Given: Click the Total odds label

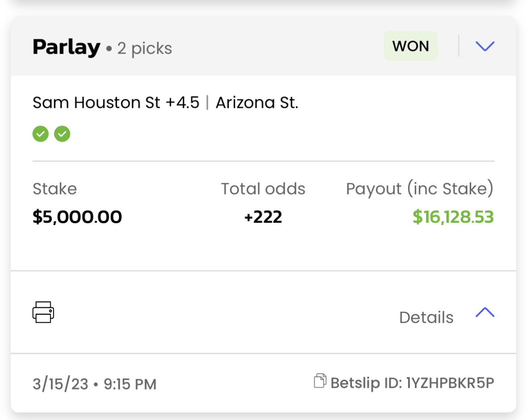Looking at the screenshot, I should [263, 189].
